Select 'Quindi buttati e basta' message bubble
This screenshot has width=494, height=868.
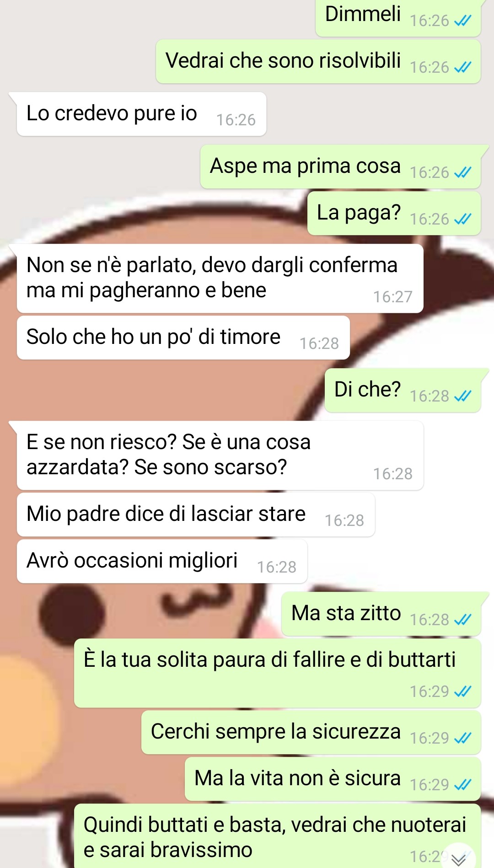277,836
